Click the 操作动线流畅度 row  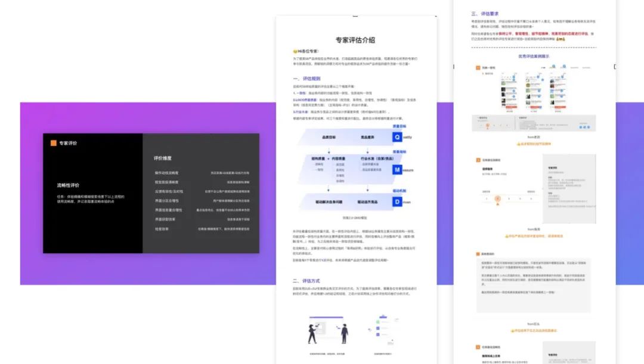[202, 173]
